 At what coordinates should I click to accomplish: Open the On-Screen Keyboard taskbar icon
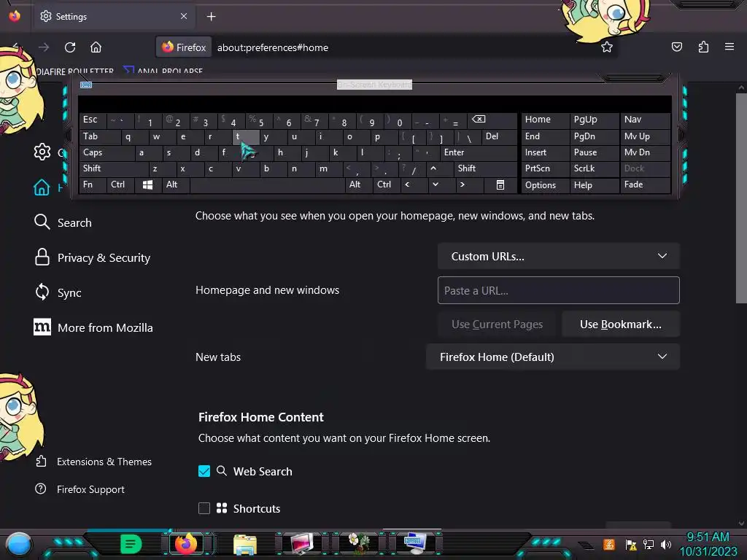click(415, 544)
